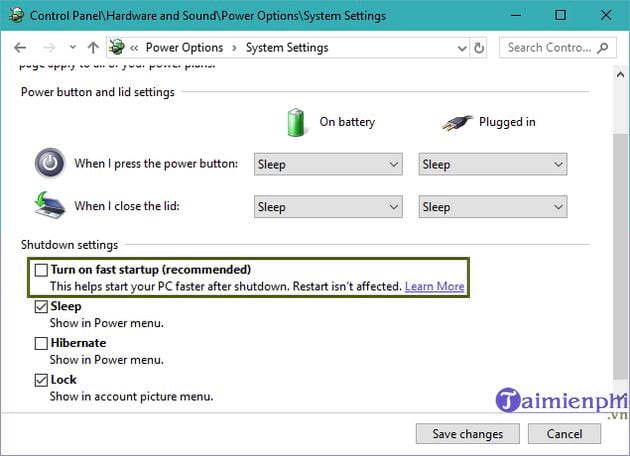
Task: Uncheck the Lock checkbox
Action: coord(41,380)
